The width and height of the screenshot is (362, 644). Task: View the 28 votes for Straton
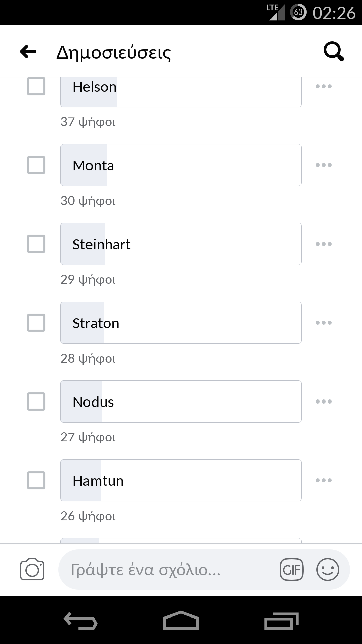coord(88,358)
